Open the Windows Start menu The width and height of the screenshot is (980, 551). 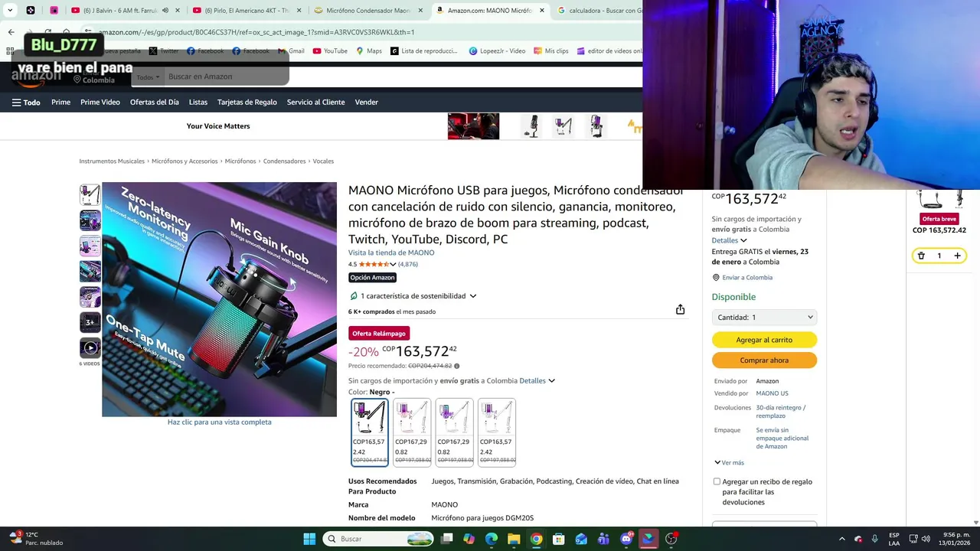click(309, 539)
